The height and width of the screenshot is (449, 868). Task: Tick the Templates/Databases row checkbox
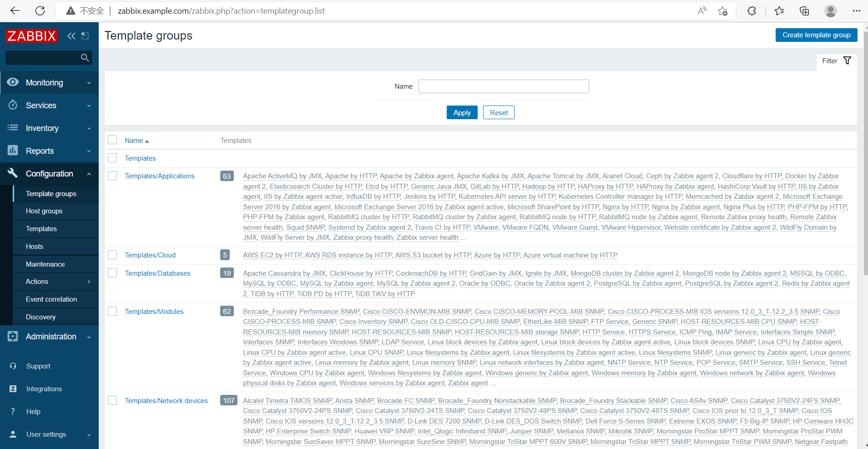pos(112,273)
